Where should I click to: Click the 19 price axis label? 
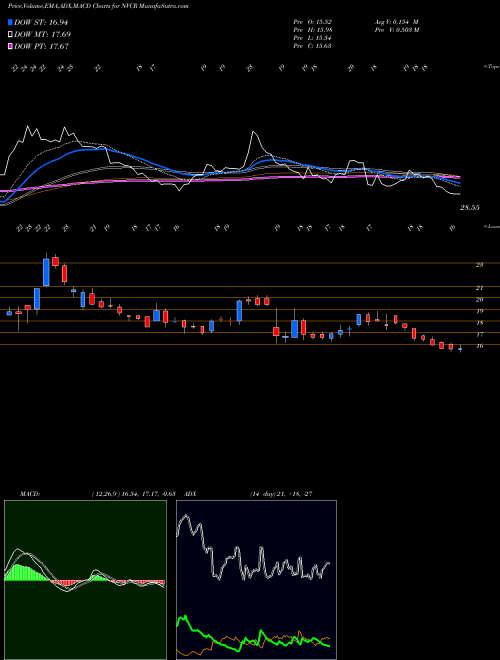pos(479,311)
